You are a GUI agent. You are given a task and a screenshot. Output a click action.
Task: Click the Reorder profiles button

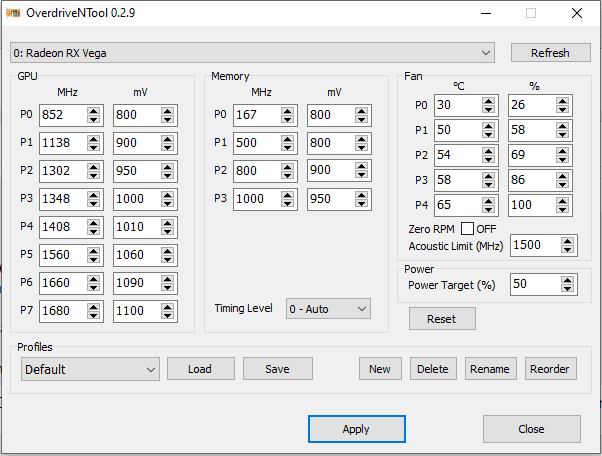tap(550, 369)
